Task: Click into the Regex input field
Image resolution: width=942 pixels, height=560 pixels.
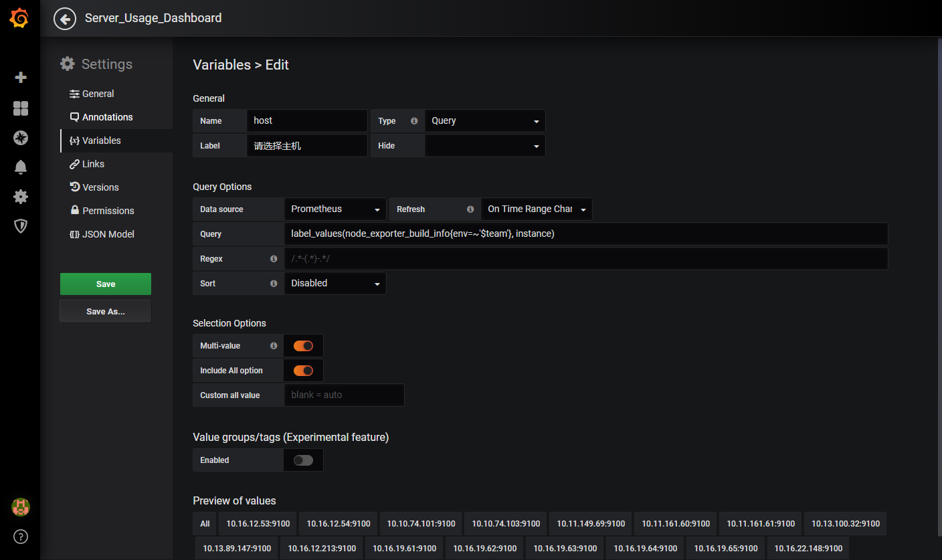Action: pos(585,259)
